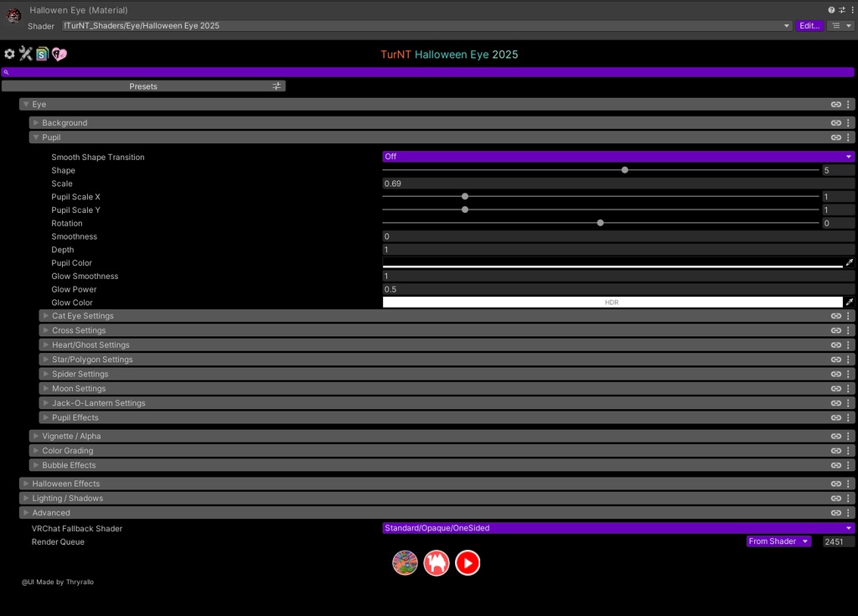The width and height of the screenshot is (858, 616).
Task: Click the Render Queue value field
Action: (x=839, y=541)
